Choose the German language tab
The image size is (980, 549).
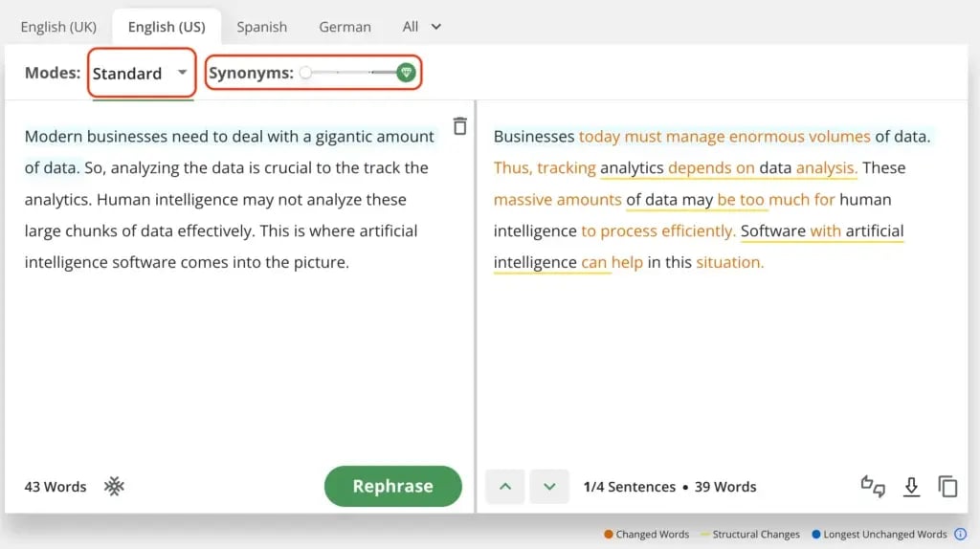[x=345, y=27]
